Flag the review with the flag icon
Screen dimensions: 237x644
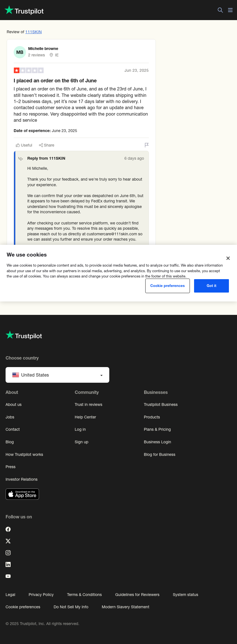[x=147, y=145]
